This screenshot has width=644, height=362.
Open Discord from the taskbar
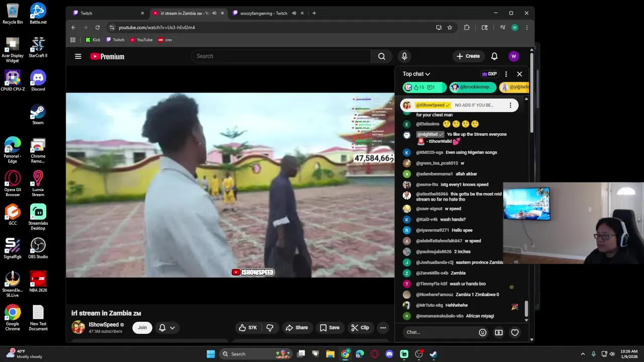pyautogui.click(x=389, y=354)
